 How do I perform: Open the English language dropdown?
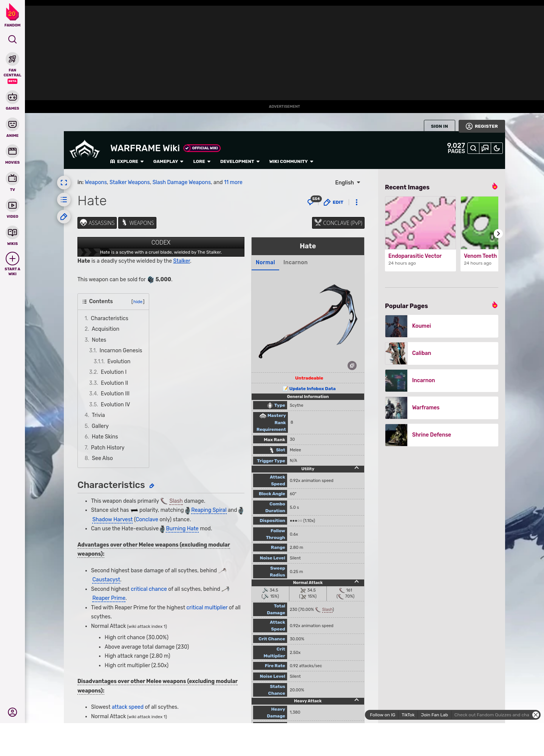pos(348,183)
